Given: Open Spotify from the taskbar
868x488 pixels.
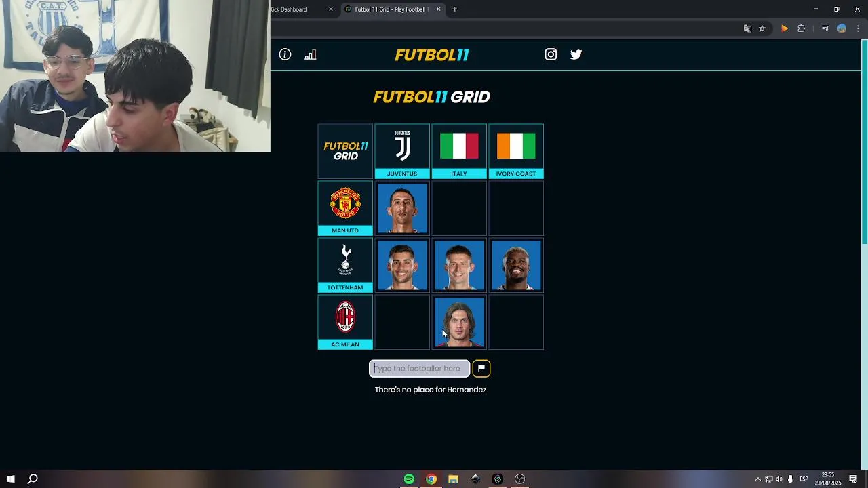Looking at the screenshot, I should 409,479.
